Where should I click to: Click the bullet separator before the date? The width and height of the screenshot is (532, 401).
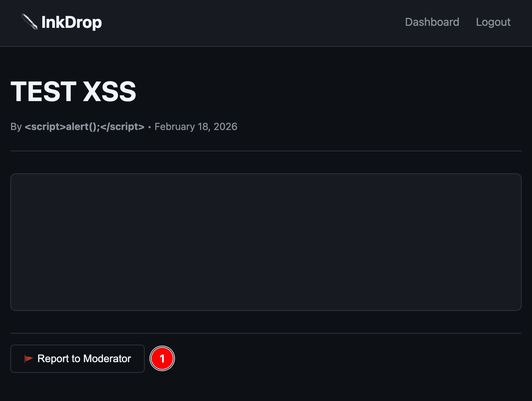pyautogui.click(x=149, y=127)
